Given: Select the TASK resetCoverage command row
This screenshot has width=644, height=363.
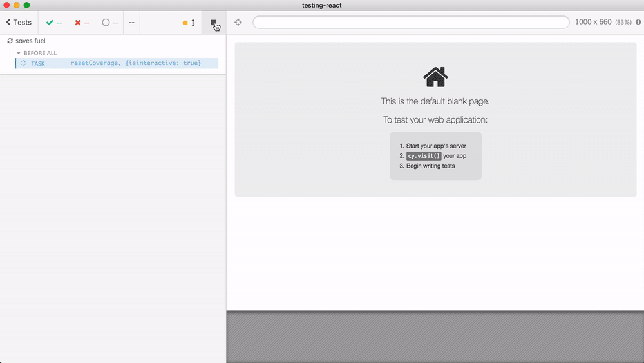Looking at the screenshot, I should tap(117, 63).
